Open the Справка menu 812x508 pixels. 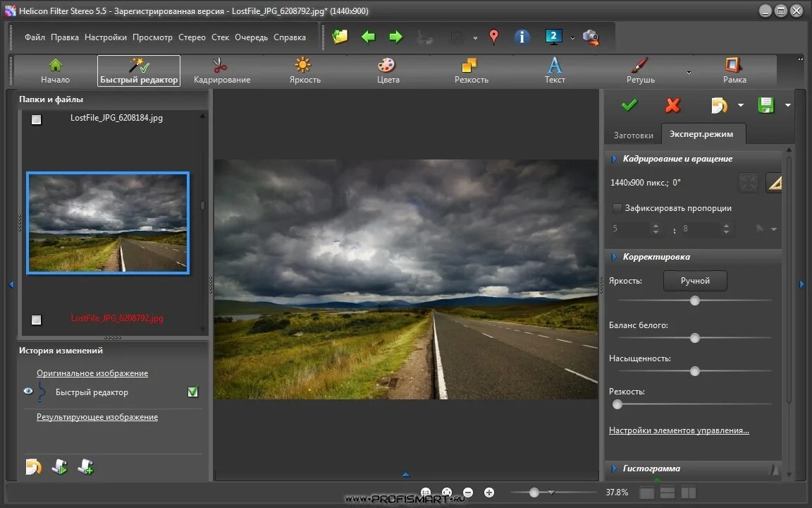click(x=290, y=37)
